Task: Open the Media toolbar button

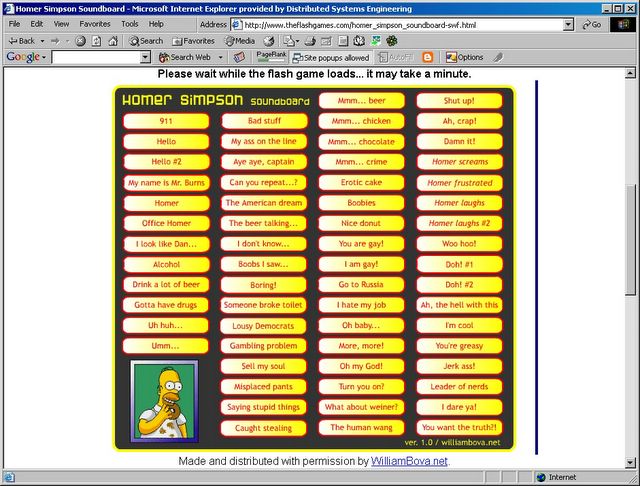Action: click(240, 41)
